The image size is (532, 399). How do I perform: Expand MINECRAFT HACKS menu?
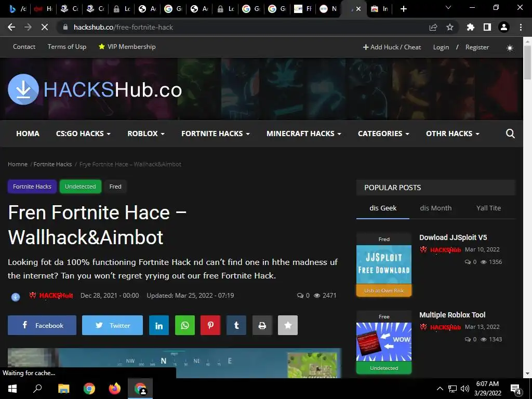pos(303,134)
